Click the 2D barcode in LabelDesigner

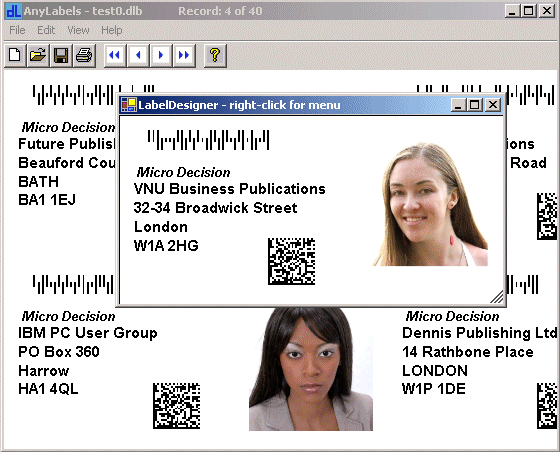pyautogui.click(x=291, y=261)
